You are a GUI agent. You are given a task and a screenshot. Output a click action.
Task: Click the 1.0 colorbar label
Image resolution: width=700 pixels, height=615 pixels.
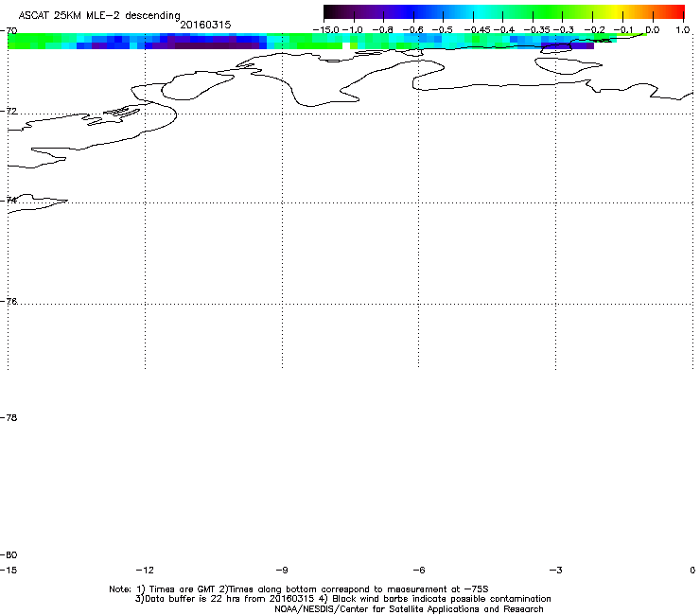pos(683,30)
